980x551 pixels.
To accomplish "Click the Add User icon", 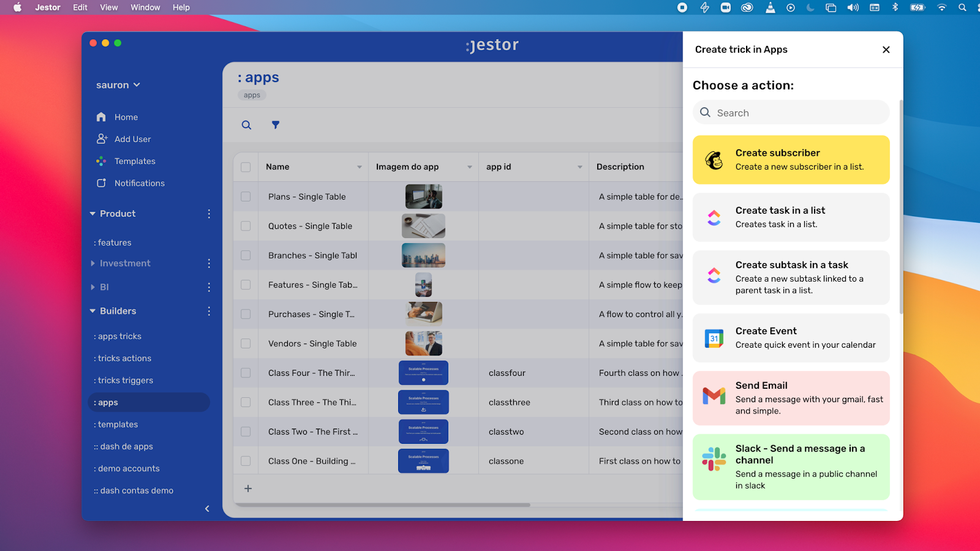I will (x=102, y=139).
